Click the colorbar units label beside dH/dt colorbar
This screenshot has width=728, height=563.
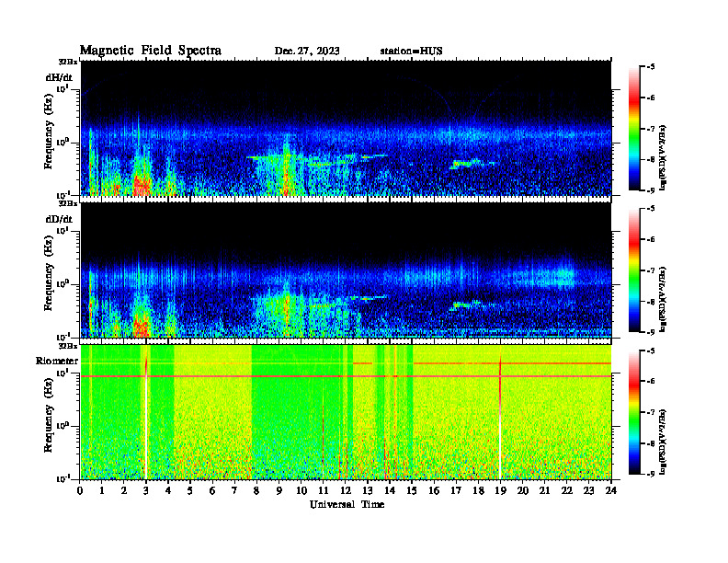663,158
